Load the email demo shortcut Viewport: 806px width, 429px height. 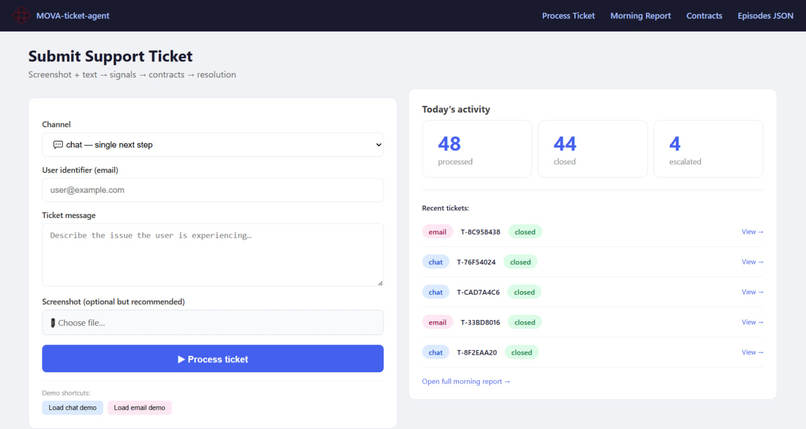click(139, 407)
